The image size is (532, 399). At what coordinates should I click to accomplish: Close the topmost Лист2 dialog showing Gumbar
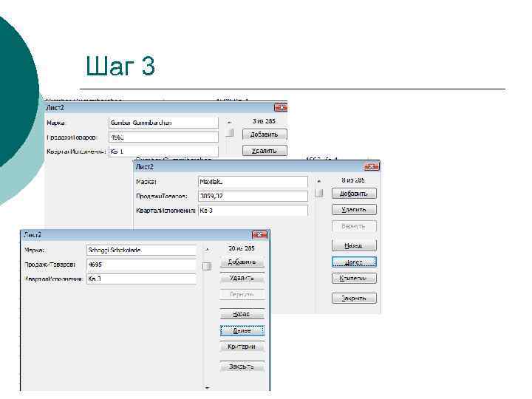(x=281, y=108)
